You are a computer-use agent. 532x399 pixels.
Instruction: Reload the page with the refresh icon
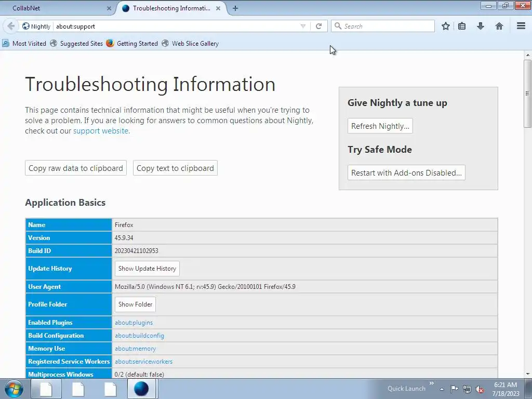point(318,26)
